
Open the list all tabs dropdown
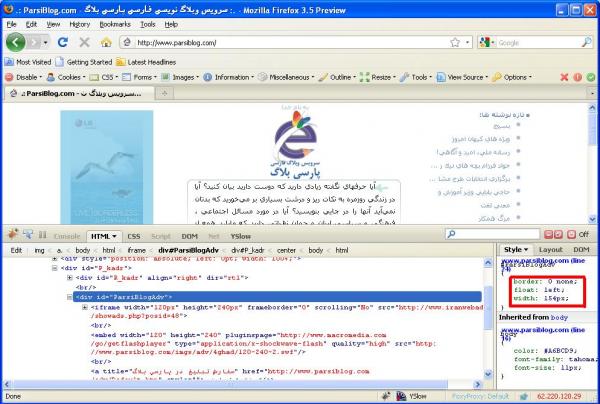(592, 93)
